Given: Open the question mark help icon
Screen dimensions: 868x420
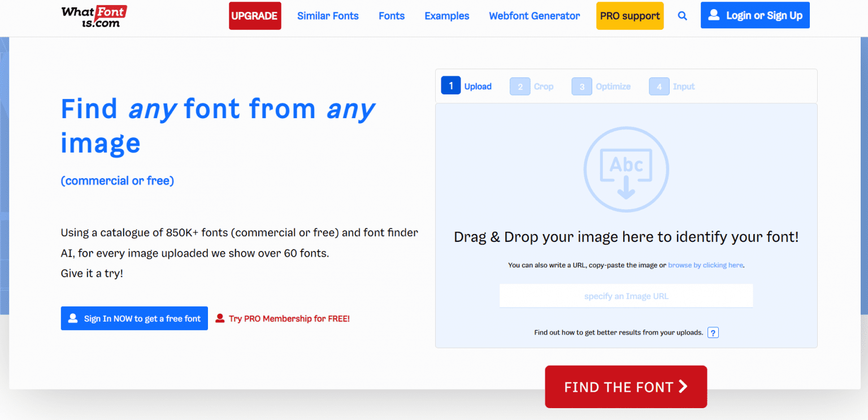Looking at the screenshot, I should [713, 332].
